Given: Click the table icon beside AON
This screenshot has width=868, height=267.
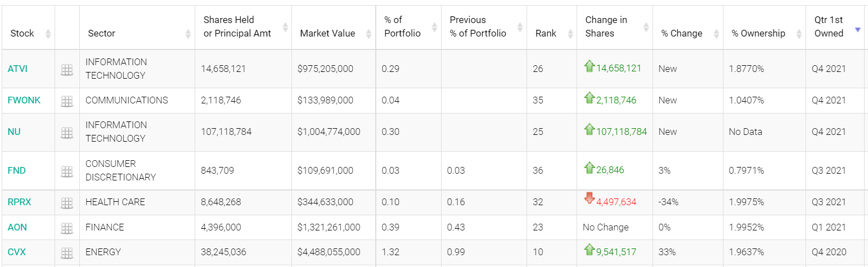Looking at the screenshot, I should coord(67,228).
